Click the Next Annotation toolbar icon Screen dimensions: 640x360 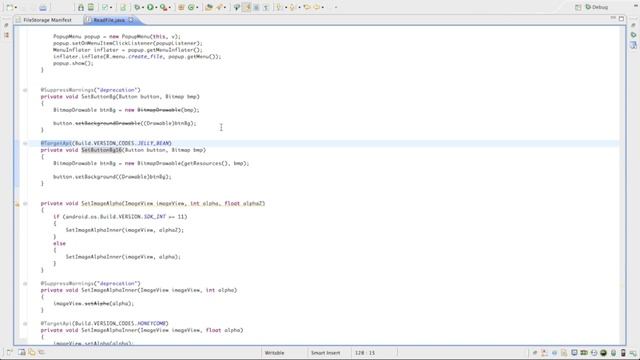click(x=279, y=7)
